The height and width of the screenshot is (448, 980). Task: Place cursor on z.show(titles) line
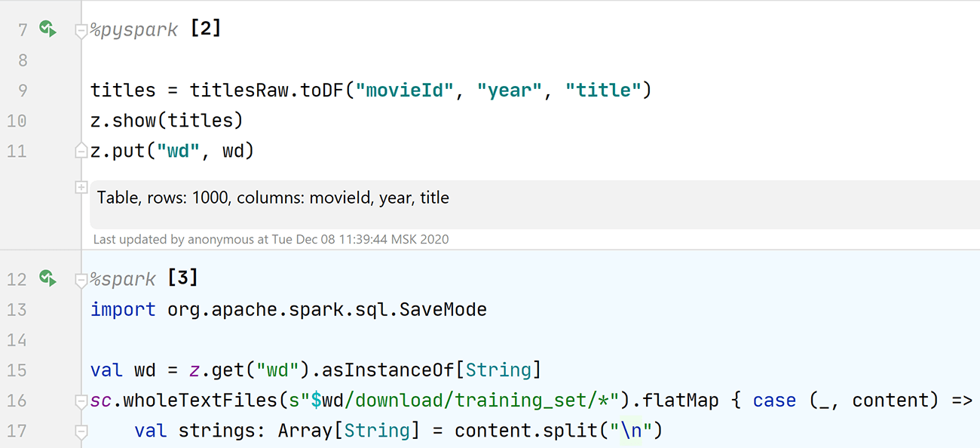click(167, 121)
